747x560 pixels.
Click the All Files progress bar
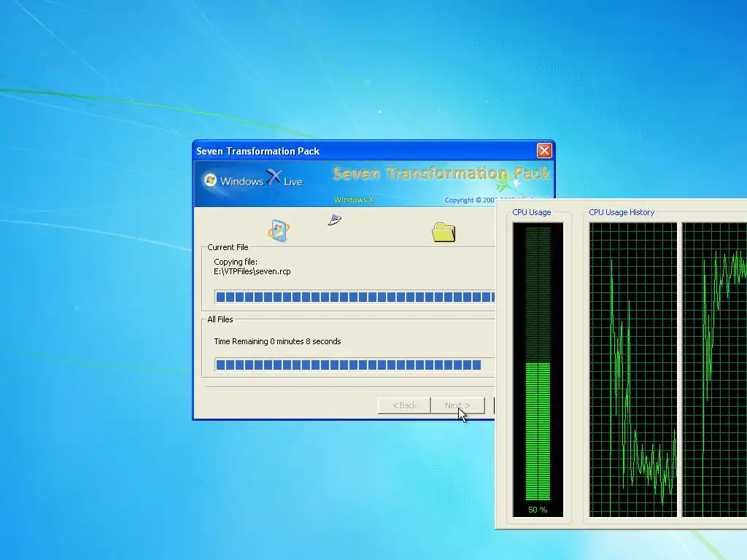[355, 365]
